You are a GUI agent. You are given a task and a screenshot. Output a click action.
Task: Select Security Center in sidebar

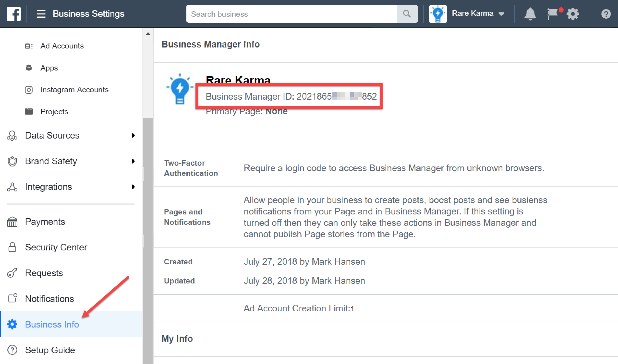pos(56,247)
